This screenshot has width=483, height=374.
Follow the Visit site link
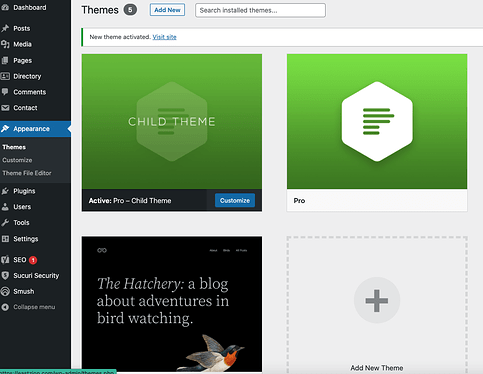[164, 37]
